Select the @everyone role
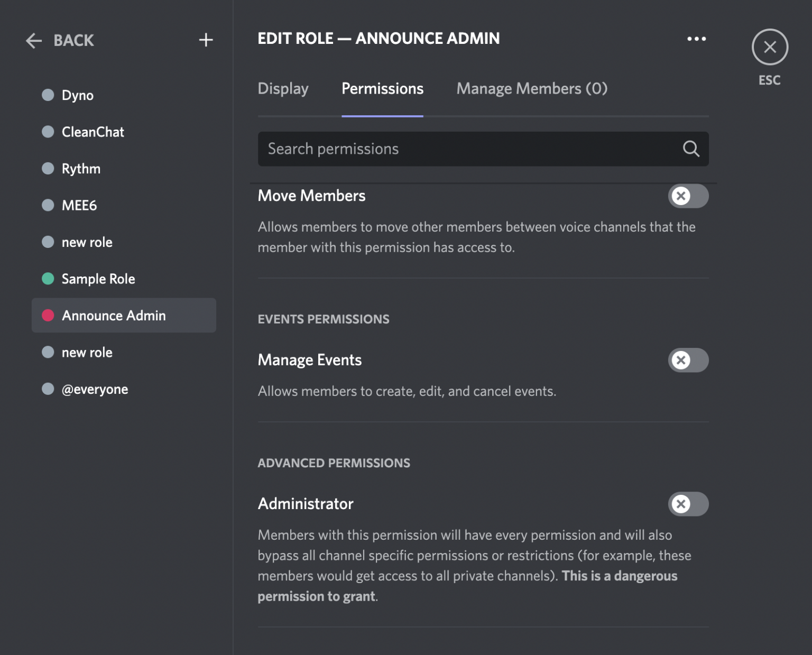 pos(95,389)
